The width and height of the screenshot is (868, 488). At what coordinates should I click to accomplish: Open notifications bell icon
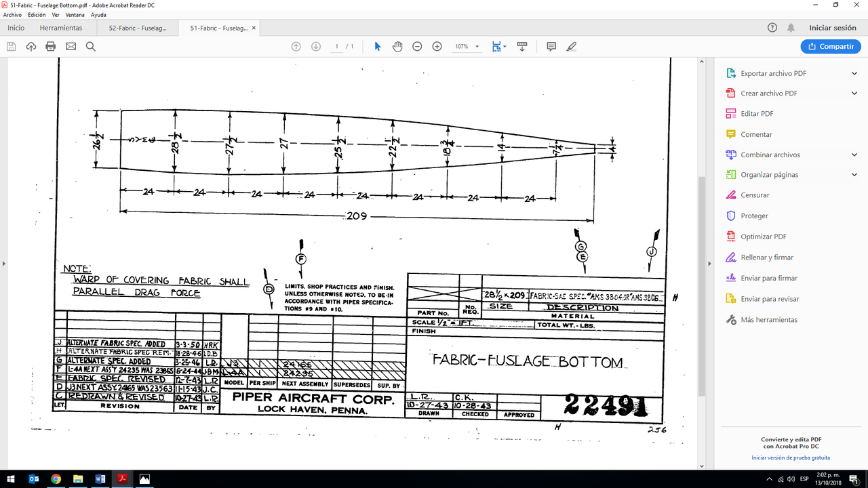[791, 28]
